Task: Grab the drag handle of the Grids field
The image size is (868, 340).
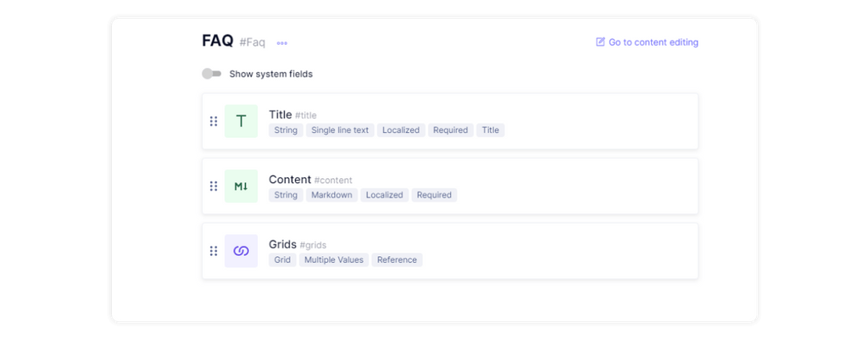Action: click(x=214, y=251)
